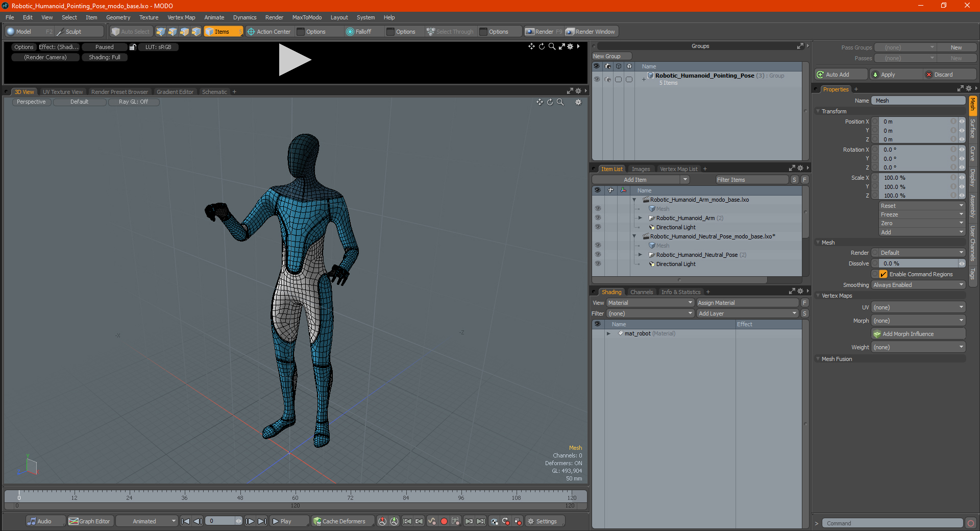Click the 3D viewport zoom magnifier icon

pos(560,102)
